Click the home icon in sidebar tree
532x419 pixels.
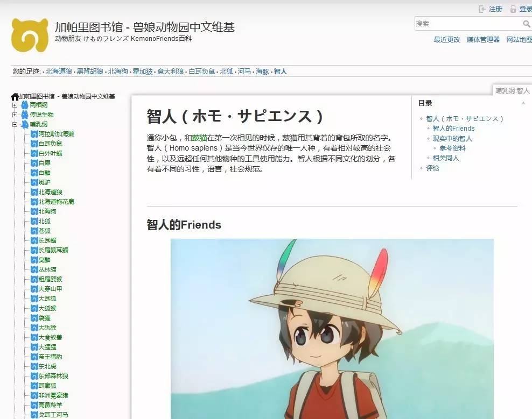point(15,97)
